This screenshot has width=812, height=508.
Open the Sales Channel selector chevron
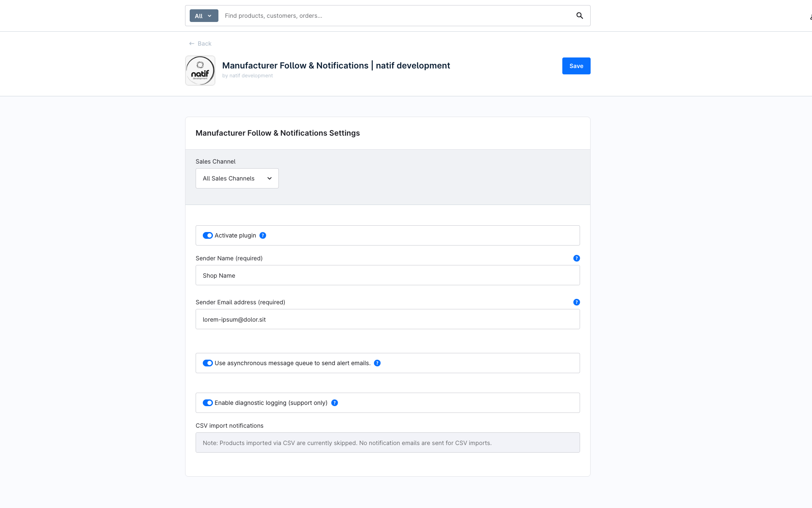point(269,178)
